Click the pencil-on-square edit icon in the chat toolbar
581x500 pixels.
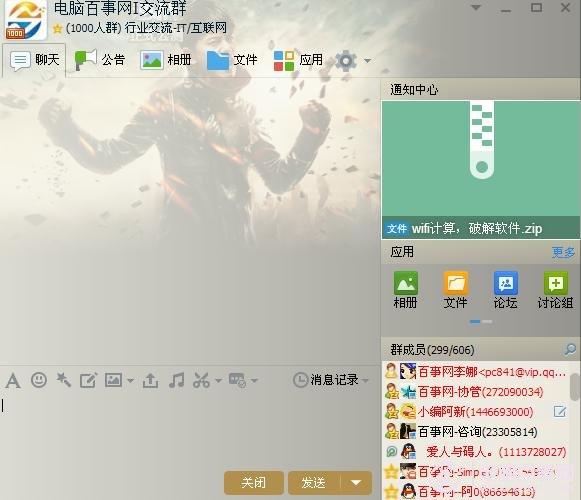pos(89,380)
